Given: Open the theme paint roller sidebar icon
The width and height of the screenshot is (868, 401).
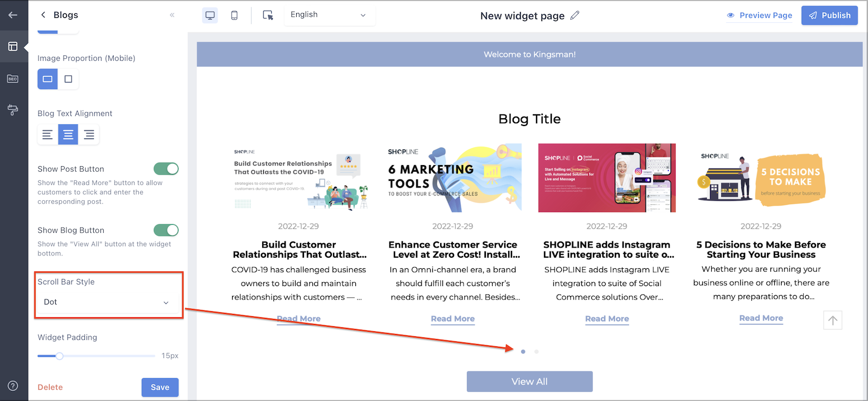Looking at the screenshot, I should click(13, 110).
